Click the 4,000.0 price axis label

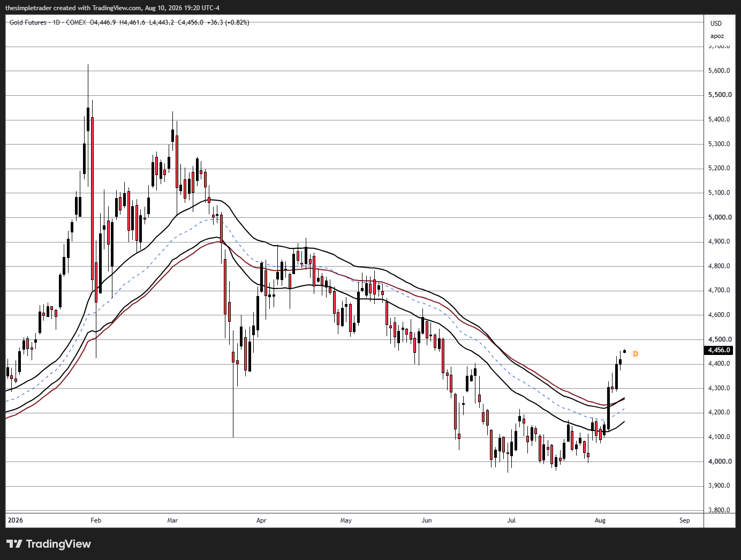pyautogui.click(x=719, y=461)
